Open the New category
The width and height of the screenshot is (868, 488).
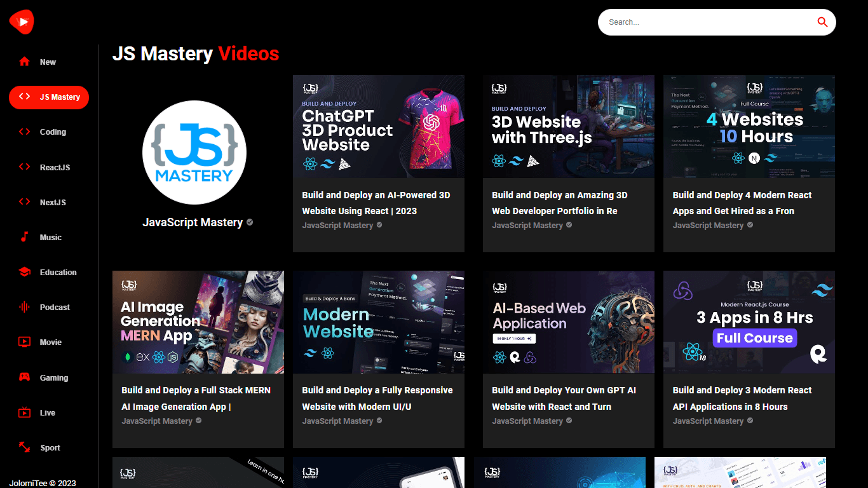click(49, 62)
